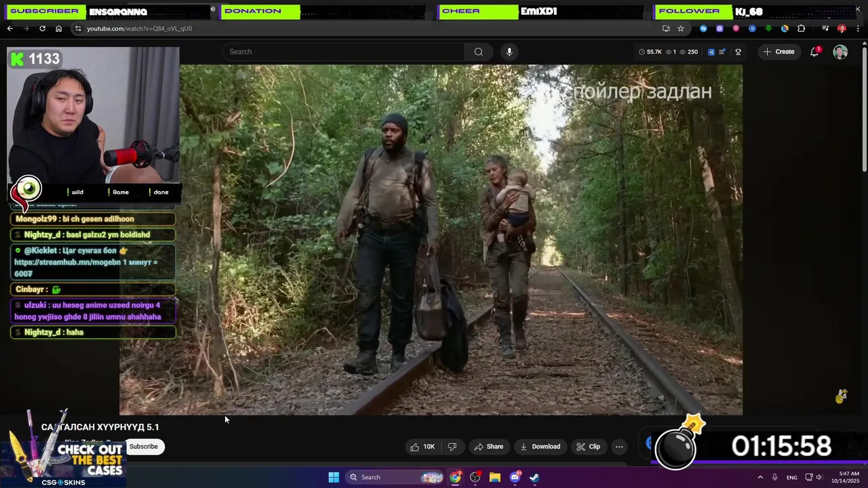Start voice search with the microphone

click(x=509, y=52)
